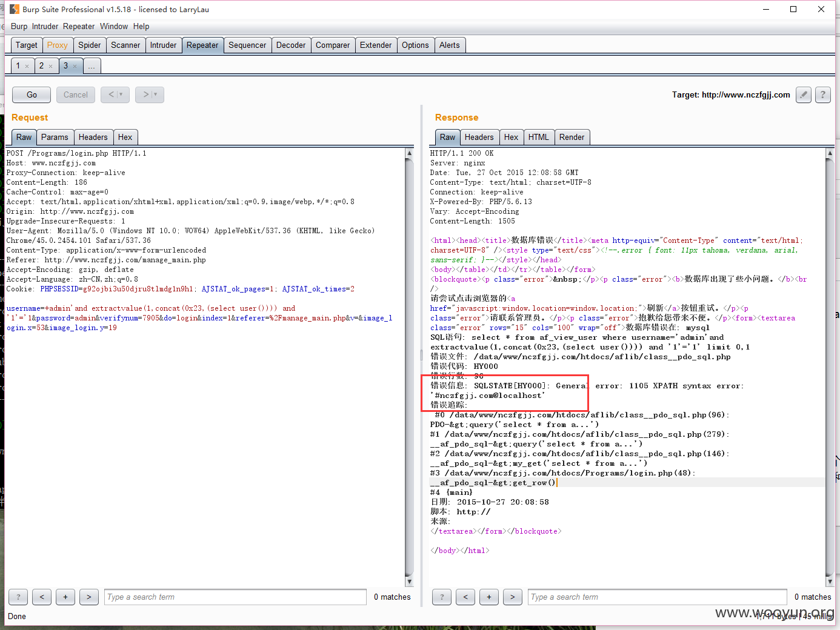Screen dimensions: 840x630
Task: Click HTTP/1.1 200 OK status line
Action: click(462, 153)
